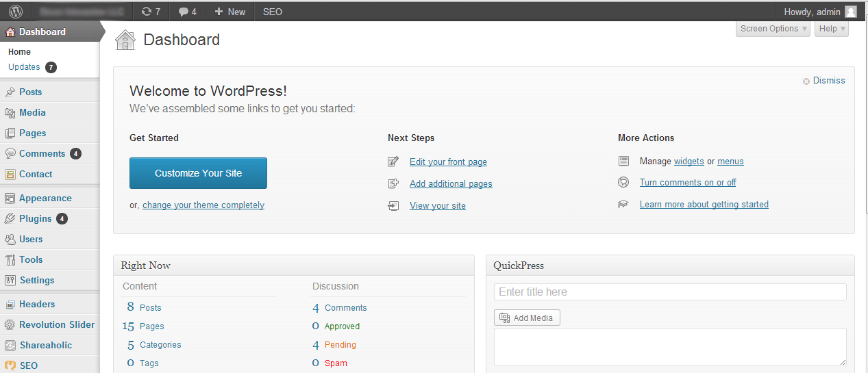Click the Headers icon in sidebar
Image resolution: width=868 pixels, height=373 pixels.
point(10,304)
